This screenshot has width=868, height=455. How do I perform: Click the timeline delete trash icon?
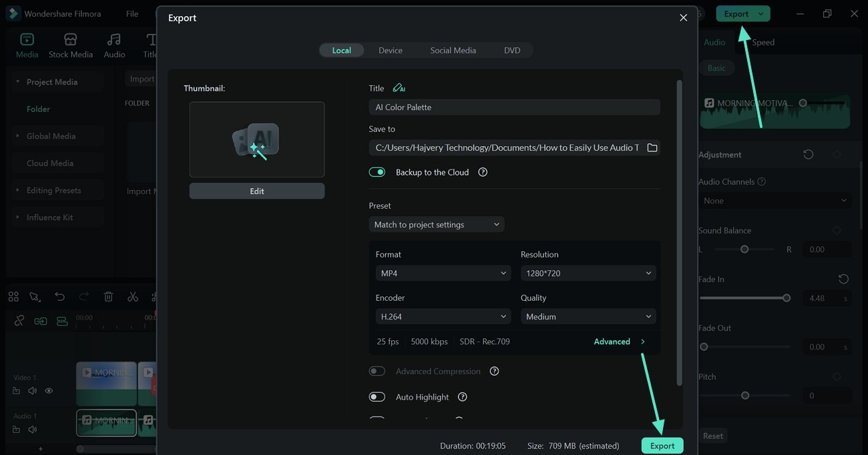108,297
